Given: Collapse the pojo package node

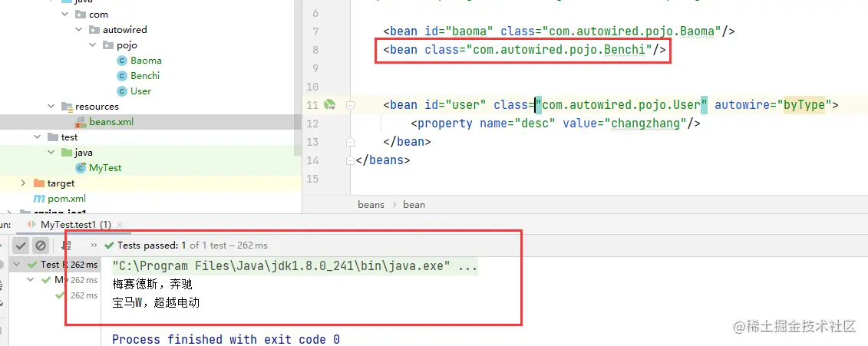Looking at the screenshot, I should (x=92, y=45).
